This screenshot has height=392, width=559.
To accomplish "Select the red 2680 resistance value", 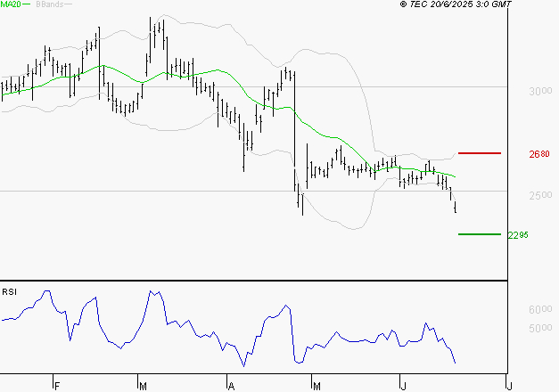I will [539, 154].
